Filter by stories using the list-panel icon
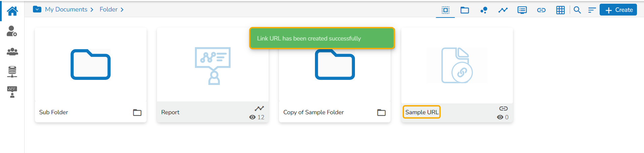This screenshot has width=644, height=153. point(522,10)
